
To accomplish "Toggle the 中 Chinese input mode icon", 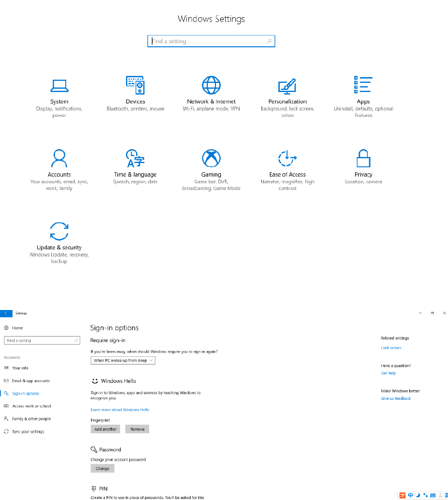I will point(411,495).
